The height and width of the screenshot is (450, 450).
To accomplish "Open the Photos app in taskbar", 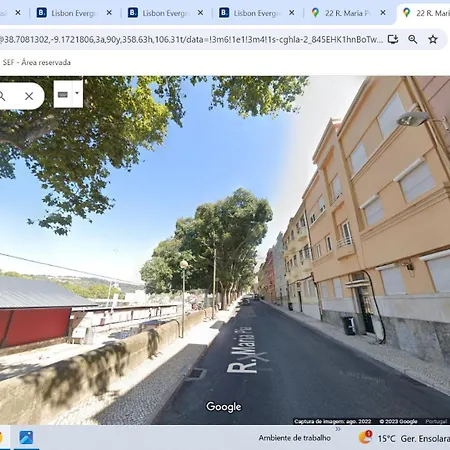I will 26,437.
